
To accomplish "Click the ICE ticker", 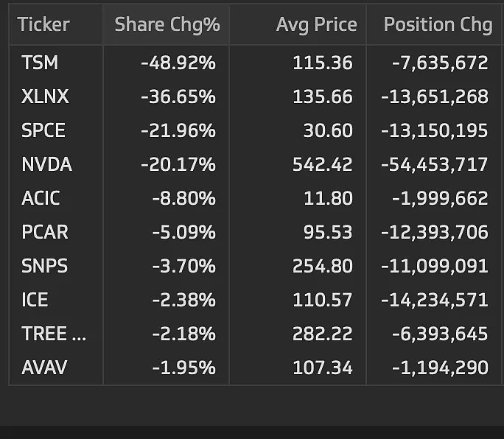I will click(x=35, y=300).
